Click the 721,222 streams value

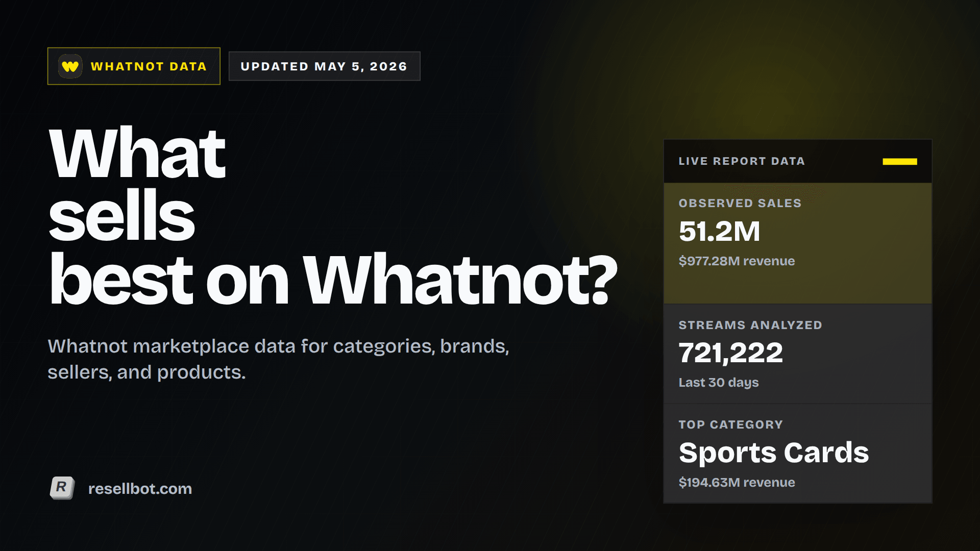[x=730, y=353]
